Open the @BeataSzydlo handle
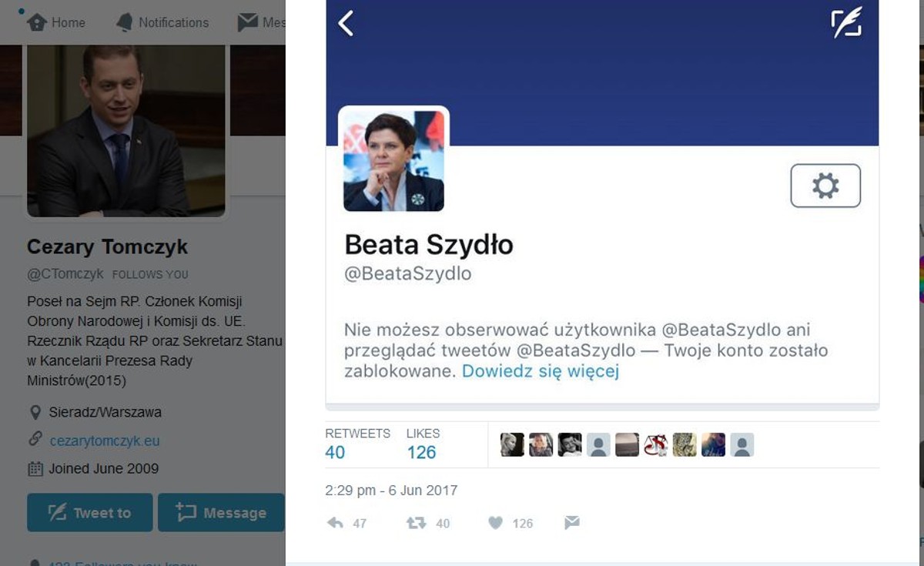The height and width of the screenshot is (566, 924). tap(408, 273)
